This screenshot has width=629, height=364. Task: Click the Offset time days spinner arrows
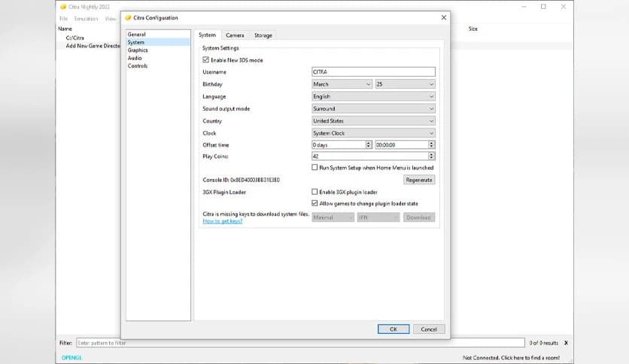[369, 144]
